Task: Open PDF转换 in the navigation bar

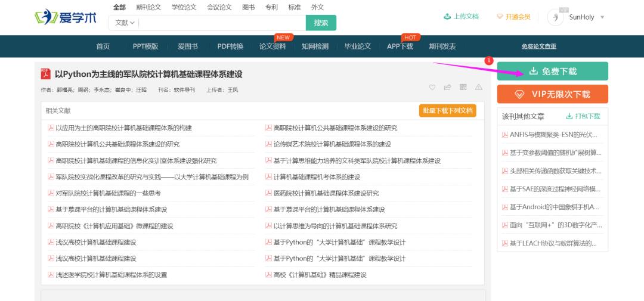Action: click(x=230, y=46)
